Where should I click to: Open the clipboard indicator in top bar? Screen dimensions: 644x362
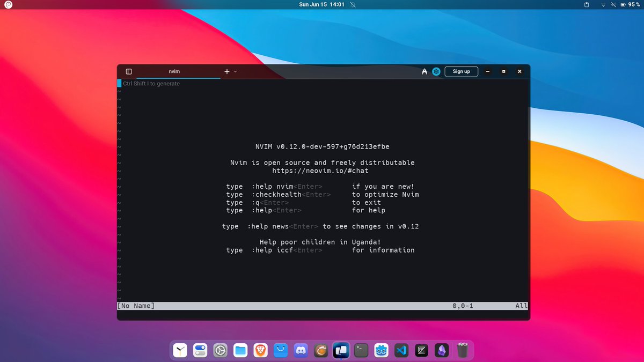(587, 4)
